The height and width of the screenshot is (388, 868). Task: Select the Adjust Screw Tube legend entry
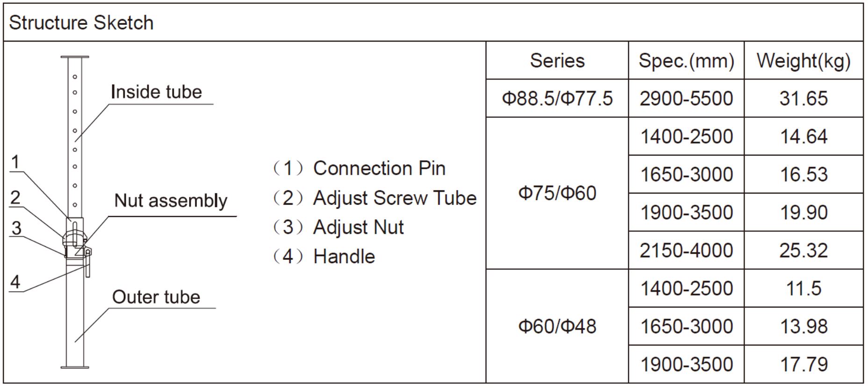click(x=374, y=198)
